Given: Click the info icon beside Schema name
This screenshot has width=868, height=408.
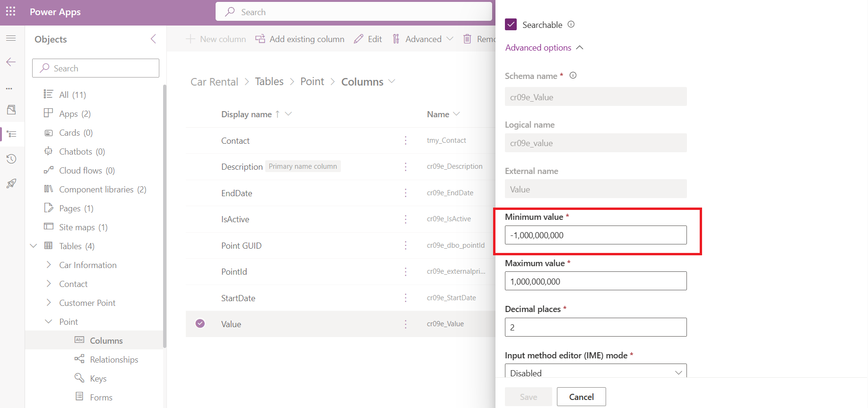Looking at the screenshot, I should point(573,75).
